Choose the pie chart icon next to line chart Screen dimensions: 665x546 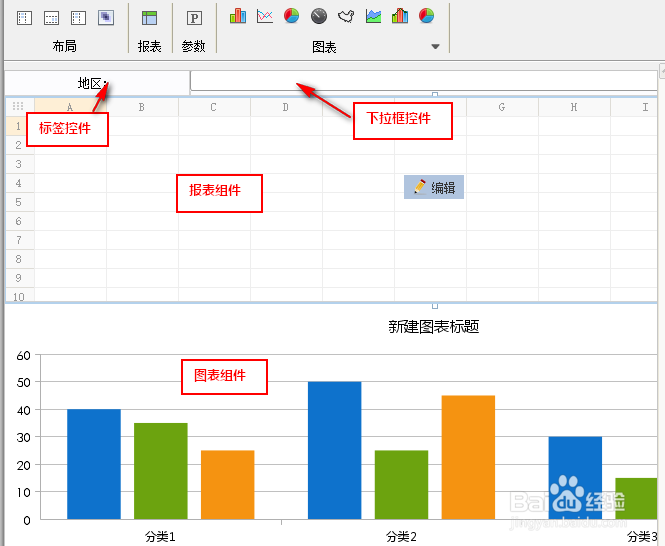pyautogui.click(x=291, y=16)
